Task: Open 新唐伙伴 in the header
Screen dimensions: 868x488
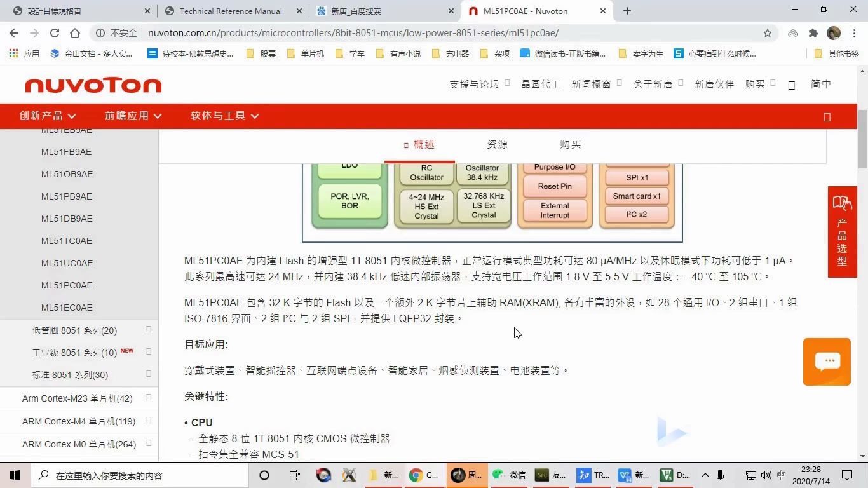Action: [x=714, y=84]
